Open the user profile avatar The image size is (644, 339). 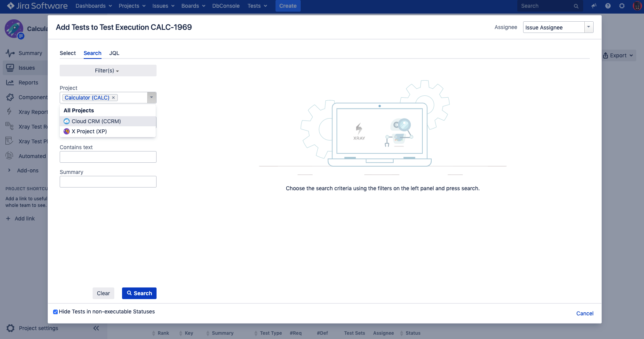point(637,6)
